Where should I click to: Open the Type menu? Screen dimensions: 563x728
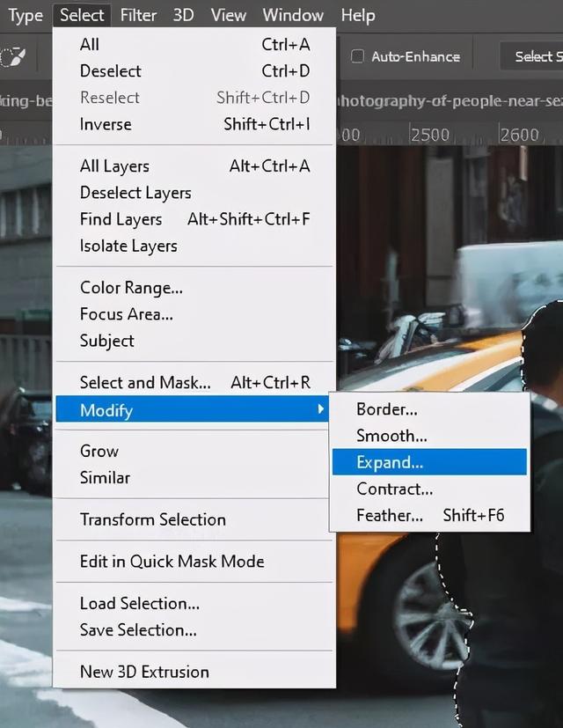pos(25,16)
